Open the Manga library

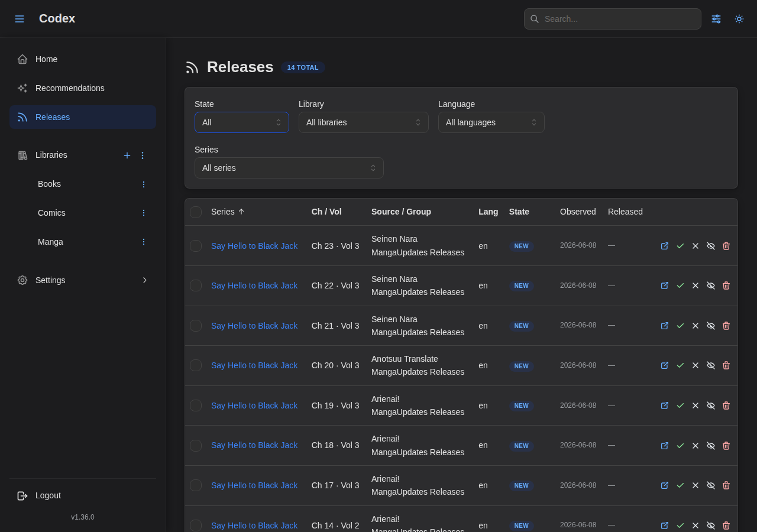(50, 242)
